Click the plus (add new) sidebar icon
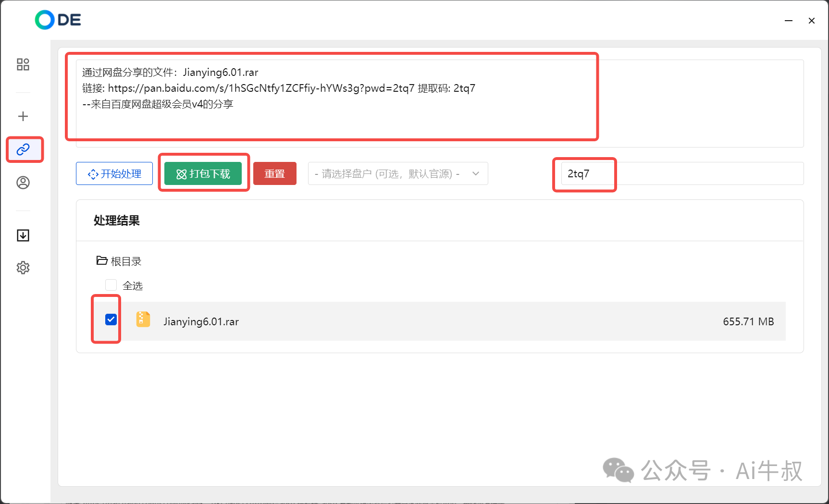The image size is (829, 504). (x=23, y=116)
